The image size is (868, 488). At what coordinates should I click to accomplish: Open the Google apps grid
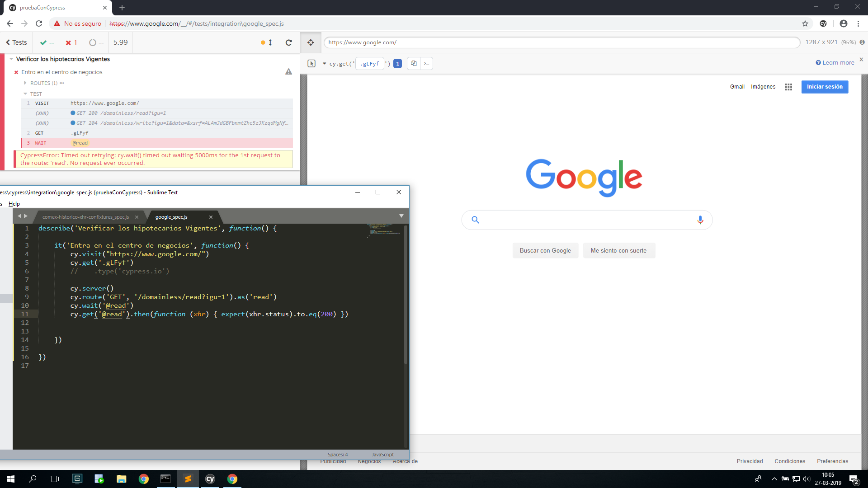(788, 86)
